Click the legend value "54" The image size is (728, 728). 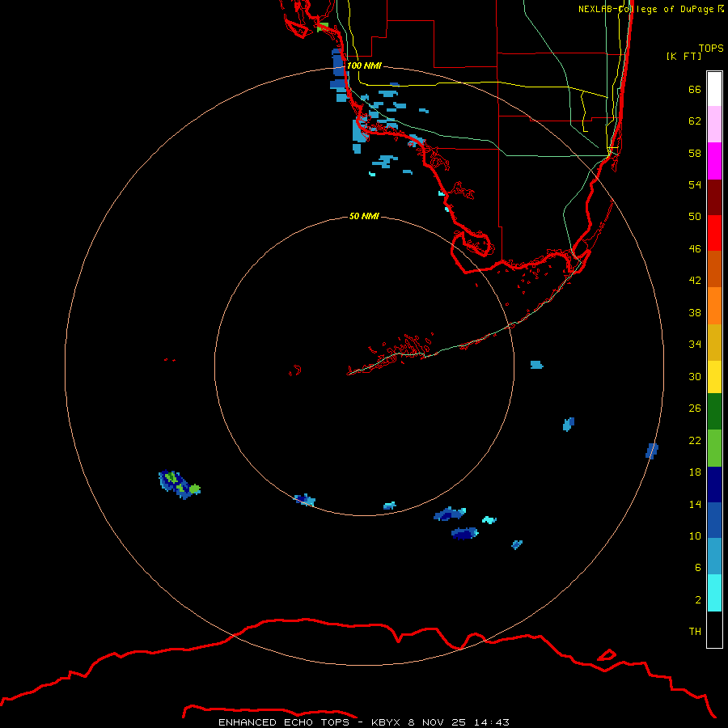click(695, 184)
